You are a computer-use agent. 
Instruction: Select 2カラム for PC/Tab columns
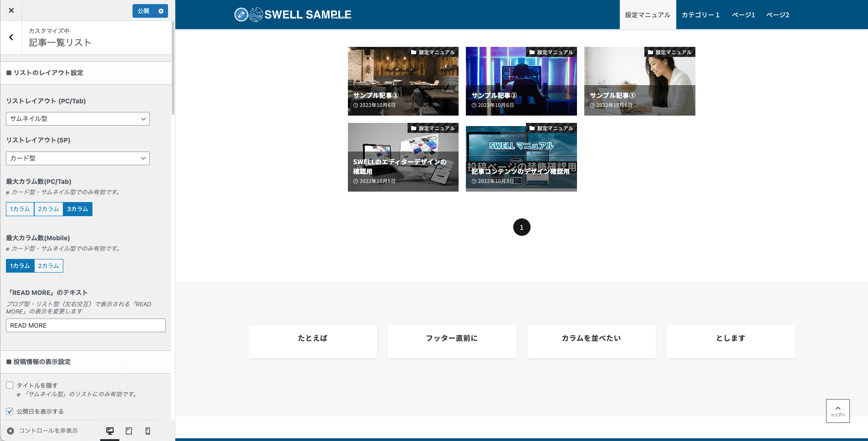48,209
